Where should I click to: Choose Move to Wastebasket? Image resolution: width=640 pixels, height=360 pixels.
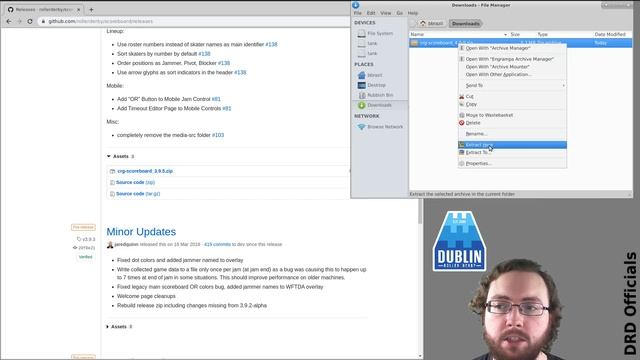512,116
